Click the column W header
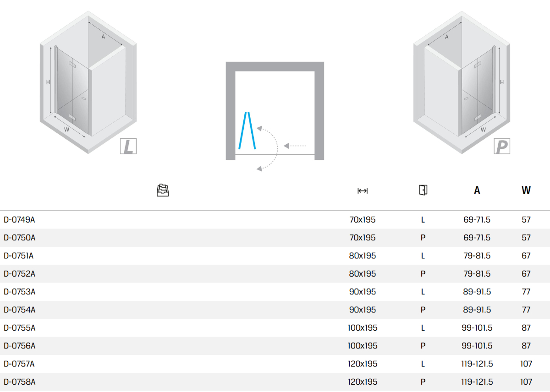The width and height of the screenshot is (550, 392). (x=526, y=191)
